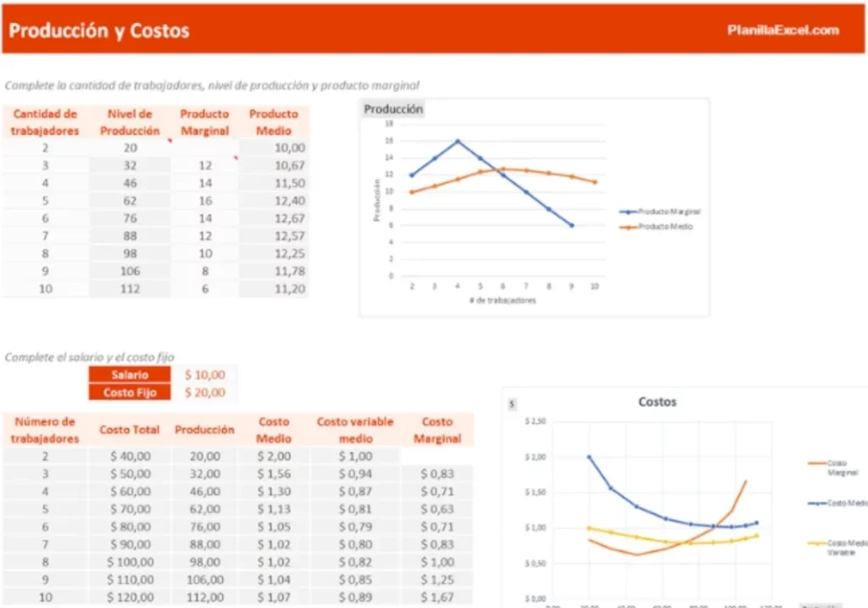Image resolution: width=868 pixels, height=608 pixels.
Task: Select Producto Medio cell 11,78
Action: coord(274,271)
